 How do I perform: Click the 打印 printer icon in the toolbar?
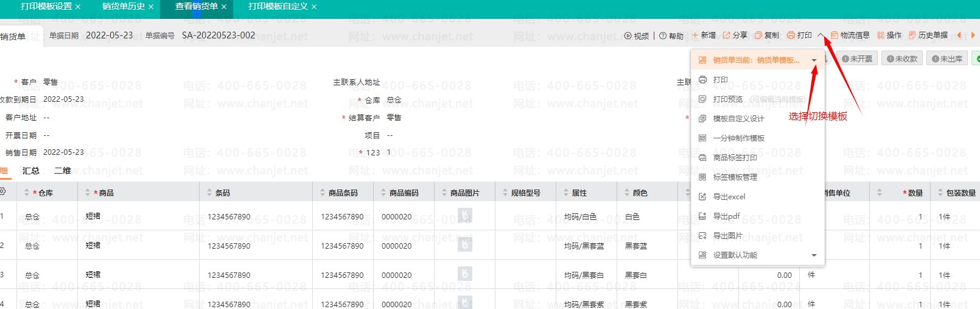click(791, 35)
